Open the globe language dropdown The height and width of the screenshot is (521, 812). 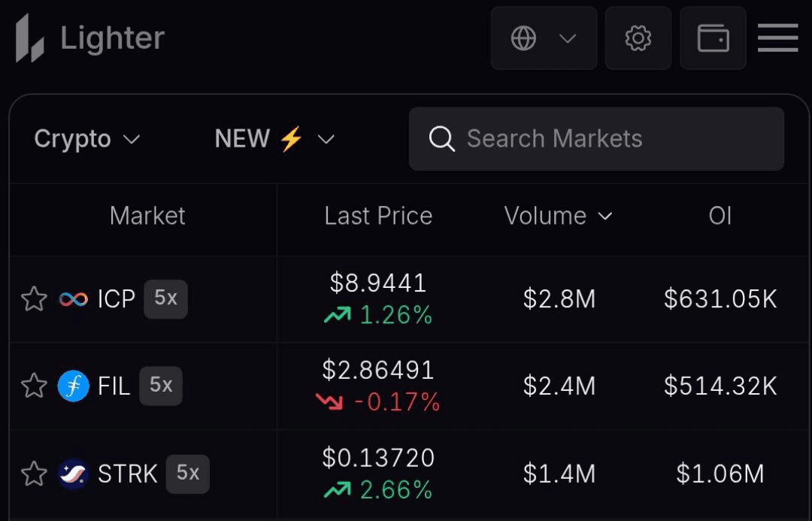pos(543,38)
